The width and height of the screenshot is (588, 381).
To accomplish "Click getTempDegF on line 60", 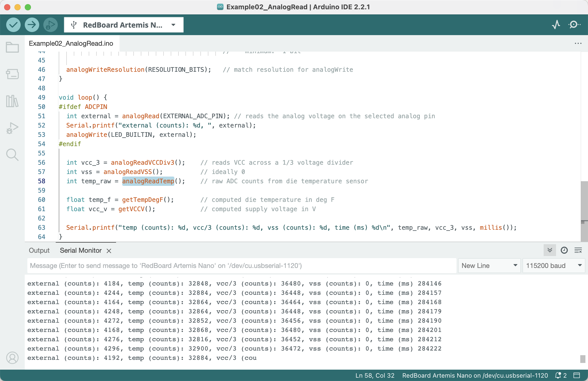I will (143, 200).
